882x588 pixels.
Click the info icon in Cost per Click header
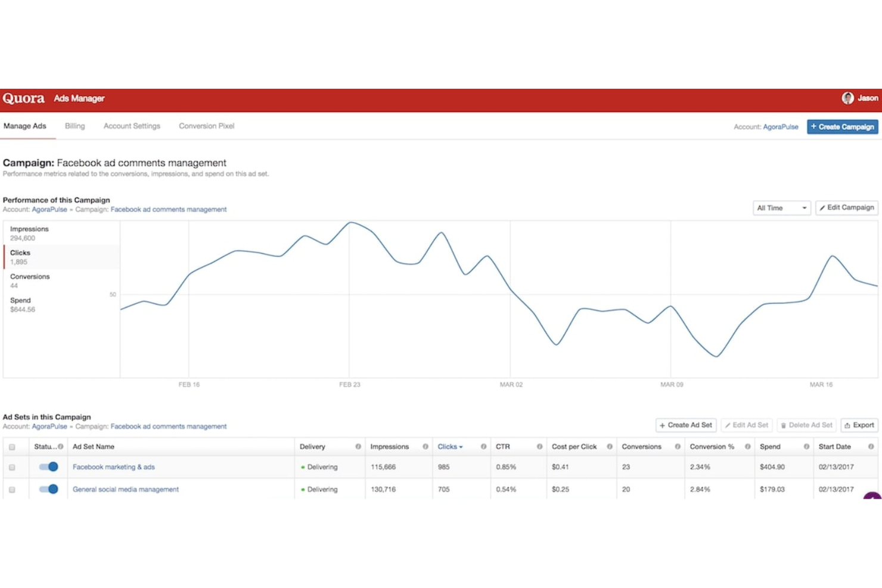point(610,446)
